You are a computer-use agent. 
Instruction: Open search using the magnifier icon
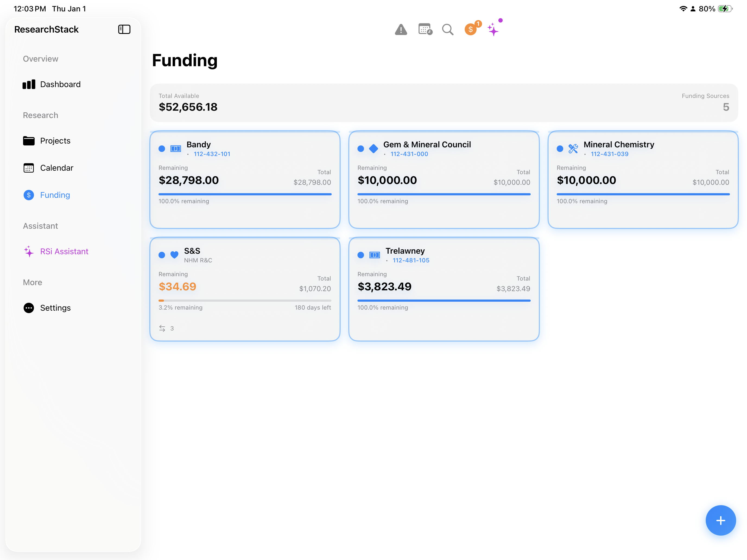point(447,30)
